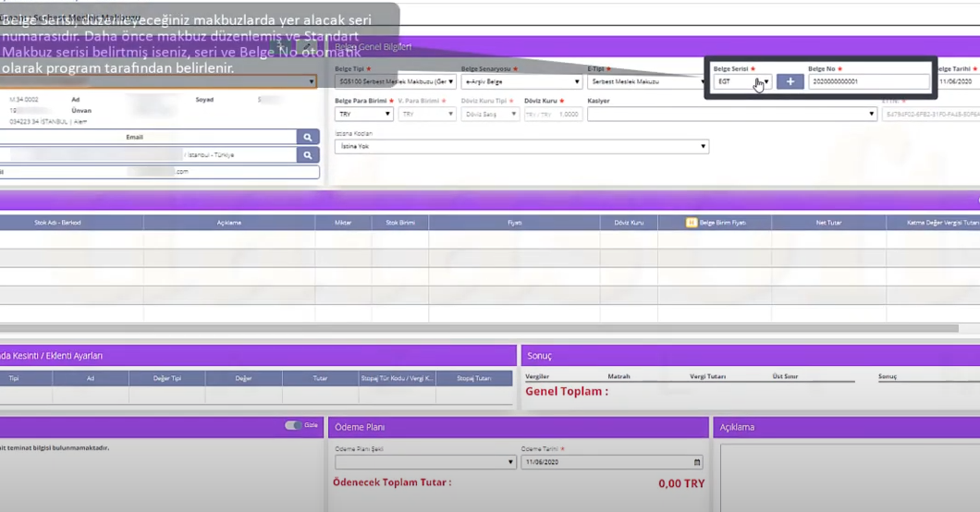The width and height of the screenshot is (980, 512).
Task: Open calendar picker in Ödeme Tarihi field
Action: click(697, 462)
